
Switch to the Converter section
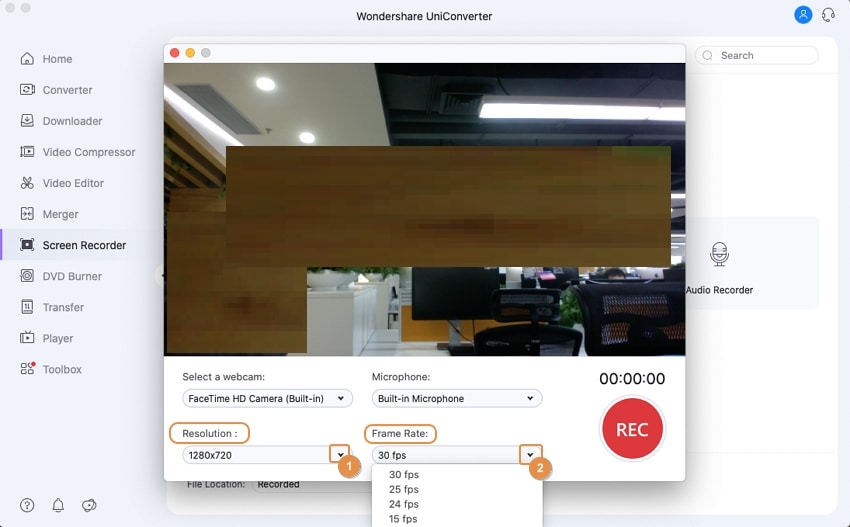(67, 90)
